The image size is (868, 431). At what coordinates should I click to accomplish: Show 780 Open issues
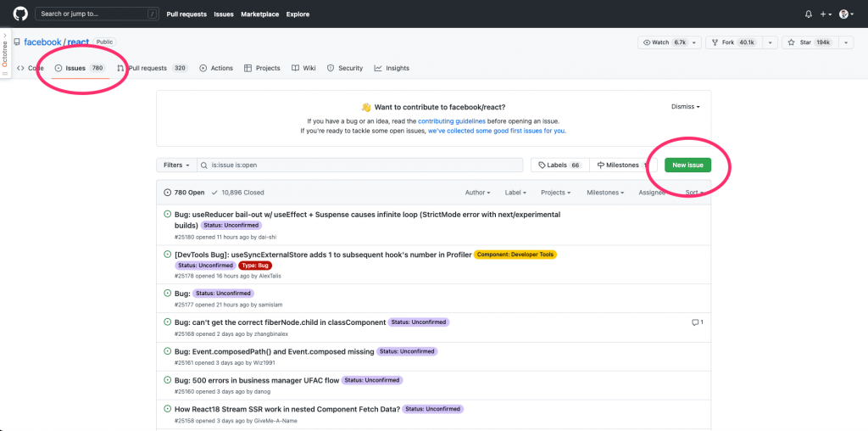point(184,193)
